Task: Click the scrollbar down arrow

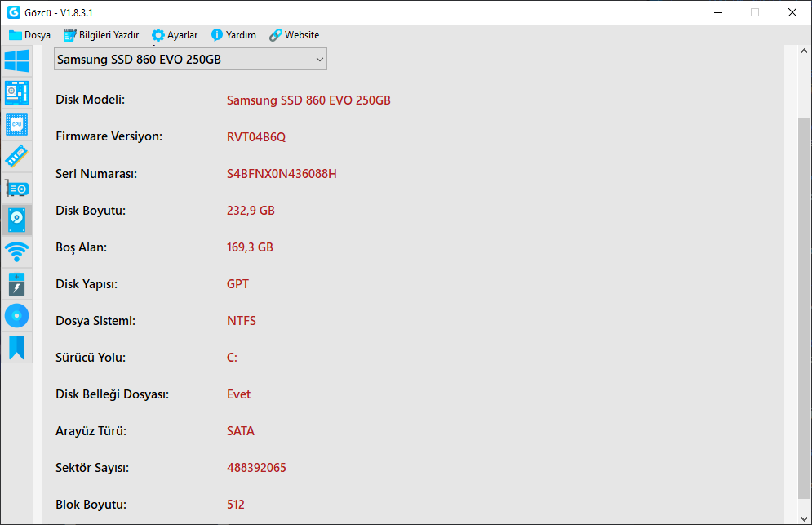Action: tap(804, 518)
